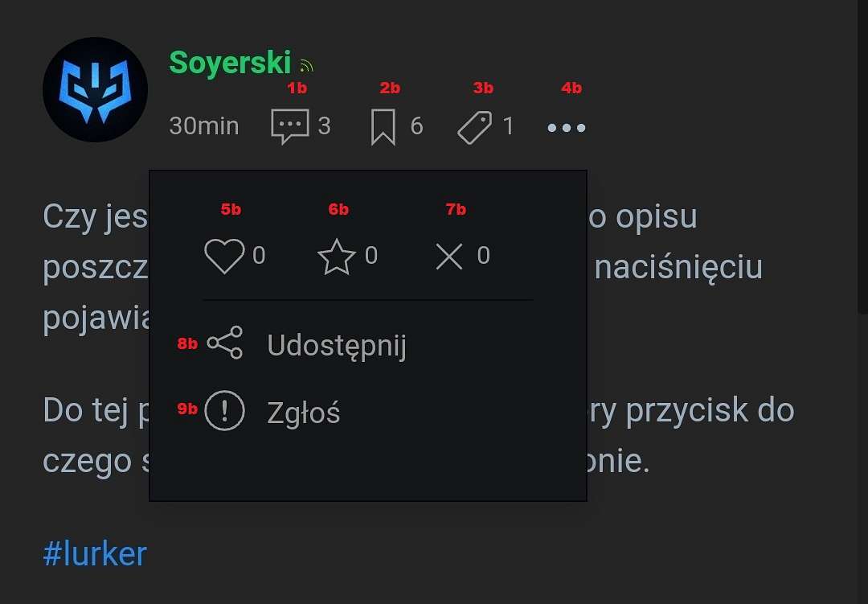Open Soyerski's profile via the username
Image resolution: width=868 pixels, height=604 pixels.
point(230,62)
